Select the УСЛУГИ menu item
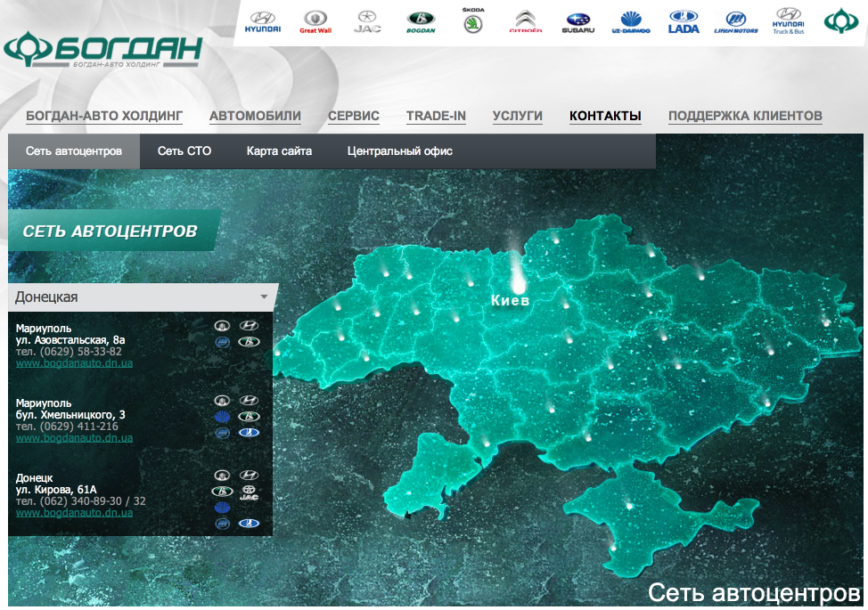The height and width of the screenshot is (610, 868). [518, 116]
